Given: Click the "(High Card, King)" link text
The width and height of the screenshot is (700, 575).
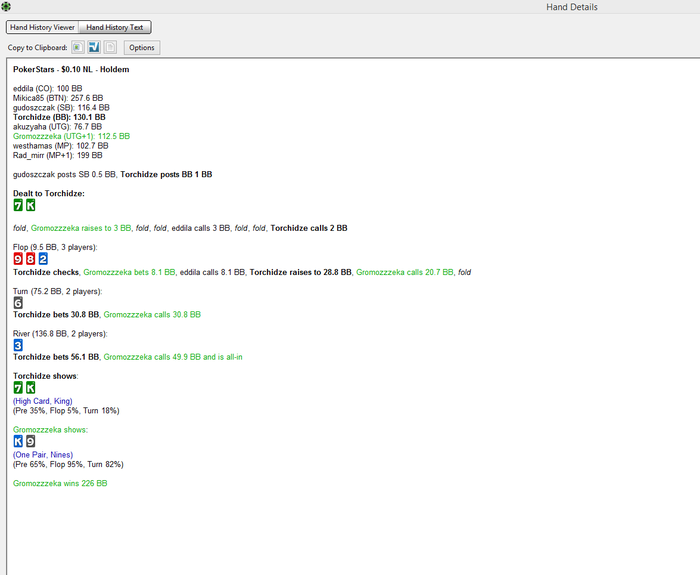Looking at the screenshot, I should (x=43, y=401).
